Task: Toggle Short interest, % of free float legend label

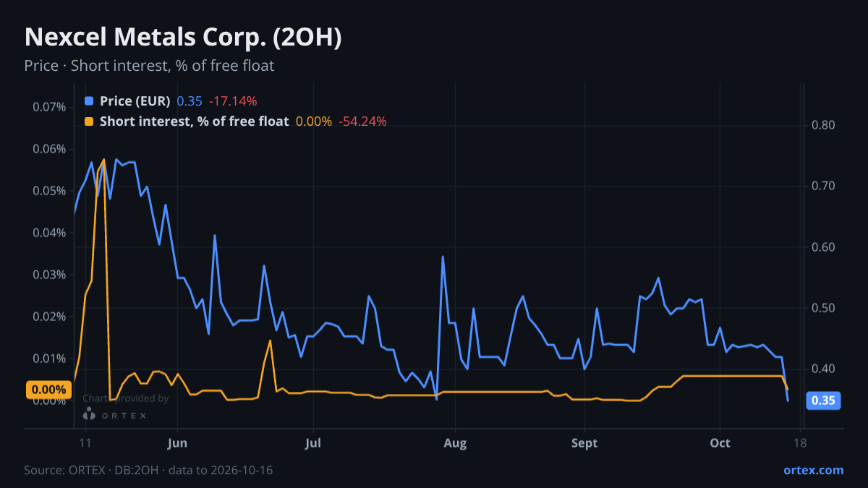Action: 194,121
